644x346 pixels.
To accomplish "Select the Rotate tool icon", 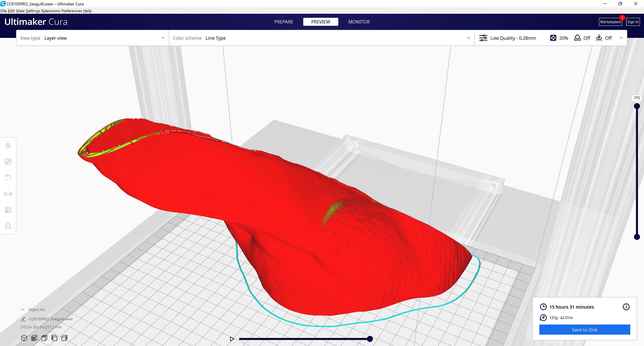I will [8, 178].
